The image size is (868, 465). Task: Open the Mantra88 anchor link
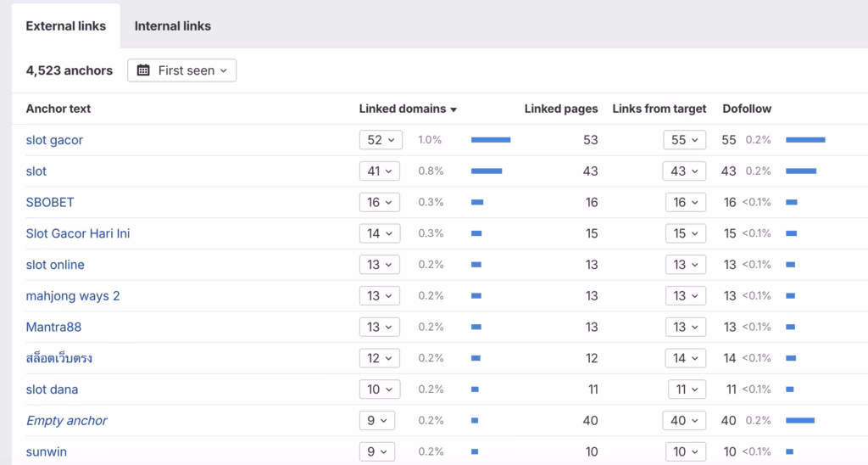click(x=53, y=327)
